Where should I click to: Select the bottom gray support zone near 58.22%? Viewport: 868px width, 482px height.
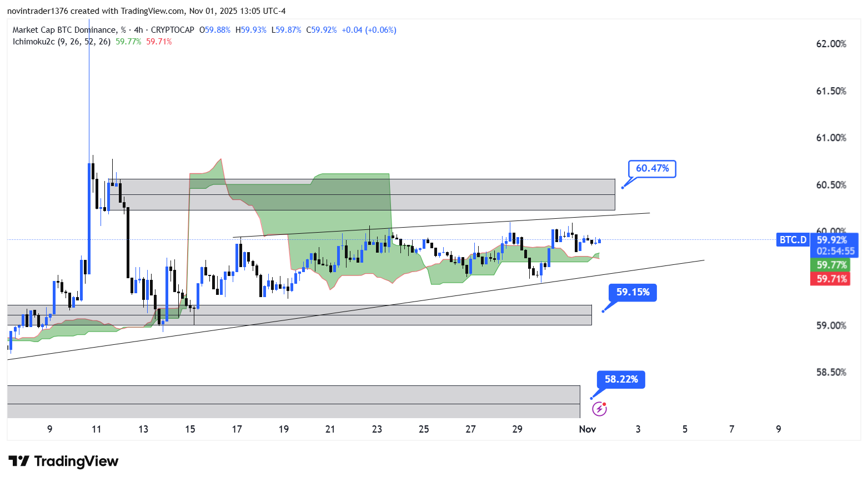(x=293, y=401)
